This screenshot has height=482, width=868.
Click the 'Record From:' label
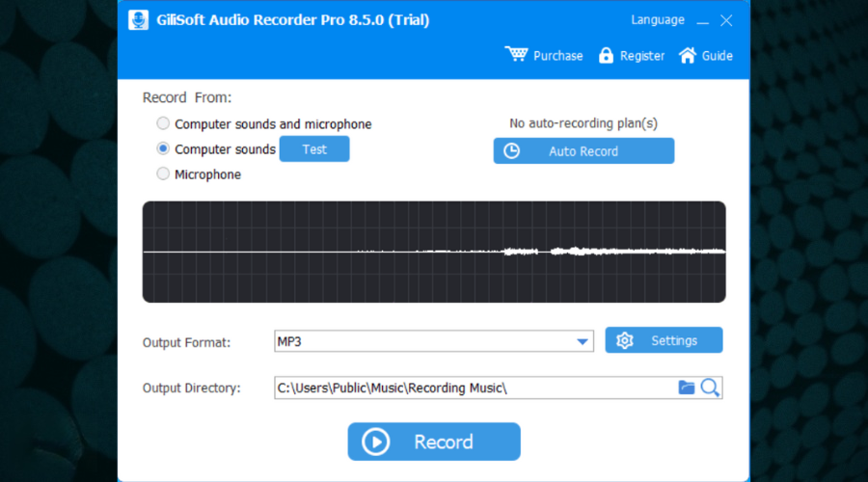(x=187, y=97)
